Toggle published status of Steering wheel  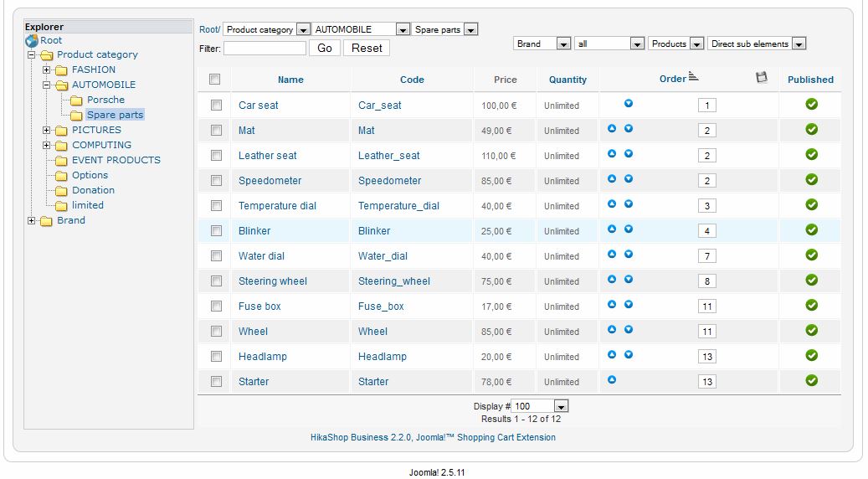tap(812, 280)
